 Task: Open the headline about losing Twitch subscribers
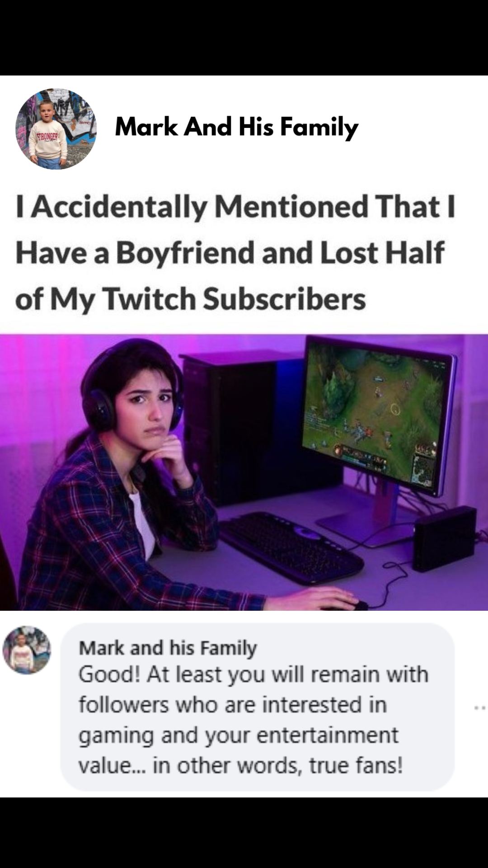(x=235, y=252)
